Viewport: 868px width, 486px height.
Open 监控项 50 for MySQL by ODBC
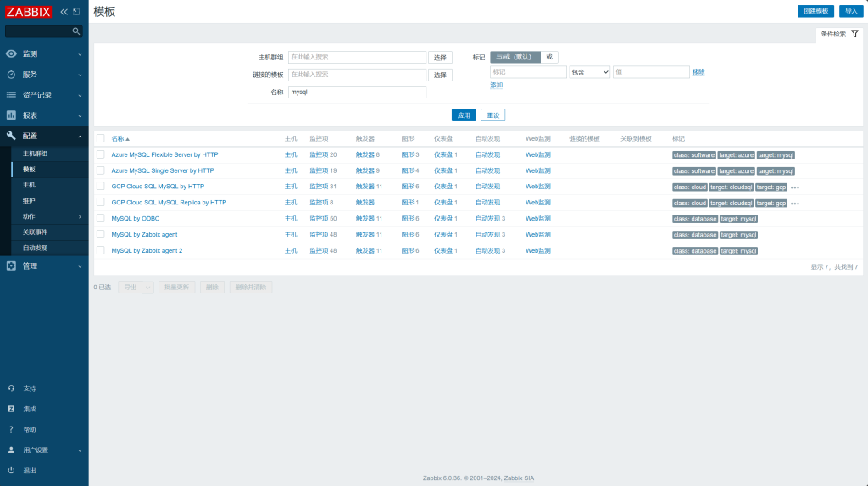(323, 218)
